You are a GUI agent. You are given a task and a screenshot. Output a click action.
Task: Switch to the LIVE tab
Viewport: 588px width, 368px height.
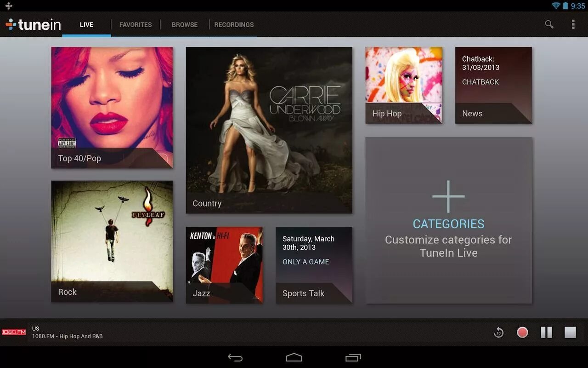pos(86,25)
